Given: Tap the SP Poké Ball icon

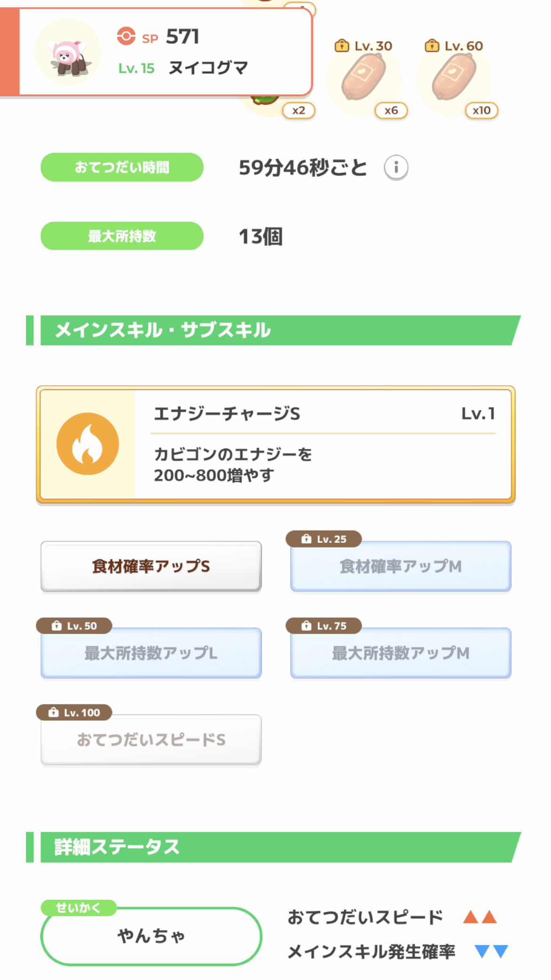Looking at the screenshot, I should [126, 36].
